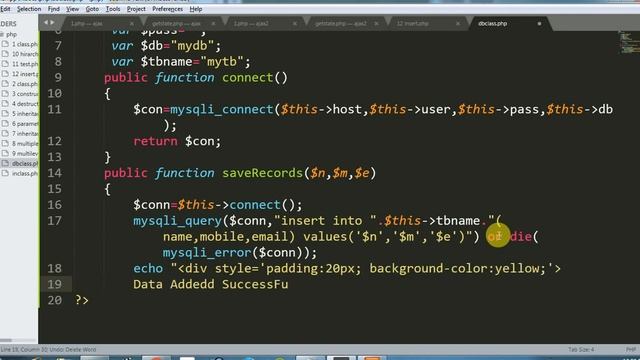640x360 pixels.
Task: Open the Selection menu
Action: click(x=29, y=9)
